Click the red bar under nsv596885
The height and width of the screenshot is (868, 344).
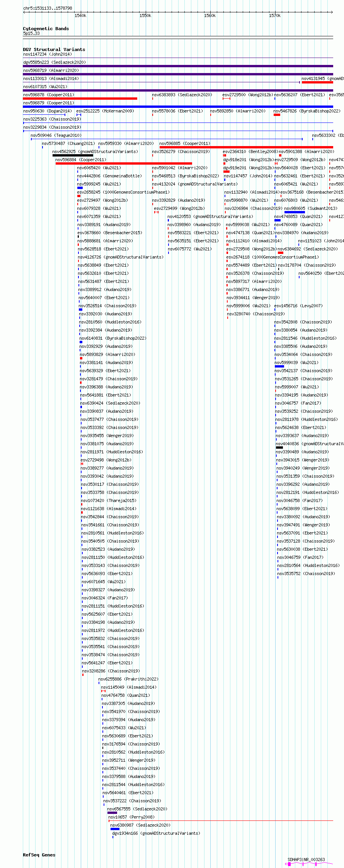[246, 147]
